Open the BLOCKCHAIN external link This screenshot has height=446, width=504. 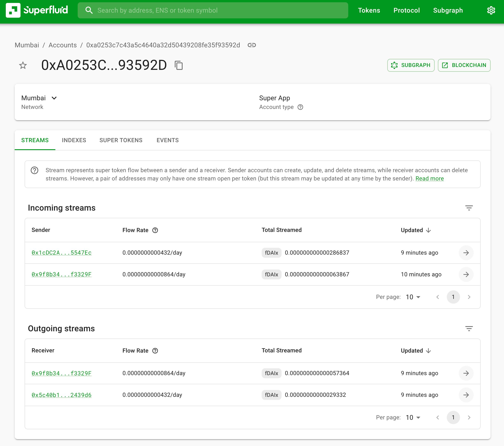(x=464, y=66)
